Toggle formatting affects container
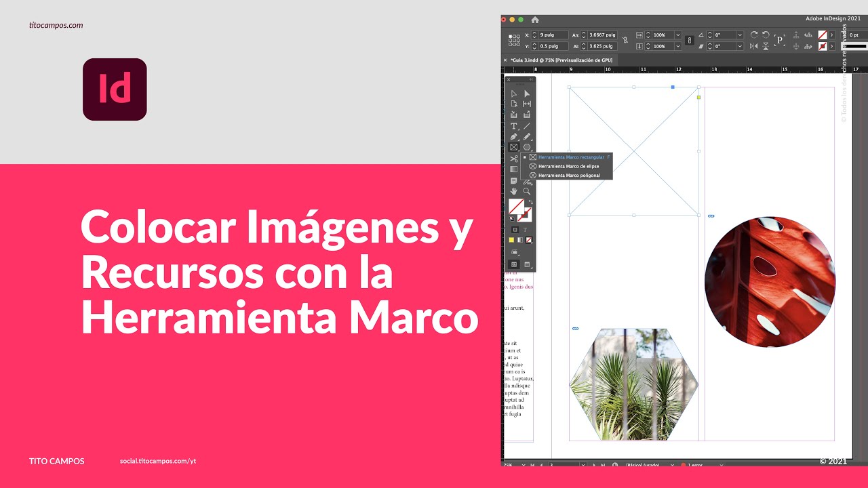 pyautogui.click(x=515, y=230)
